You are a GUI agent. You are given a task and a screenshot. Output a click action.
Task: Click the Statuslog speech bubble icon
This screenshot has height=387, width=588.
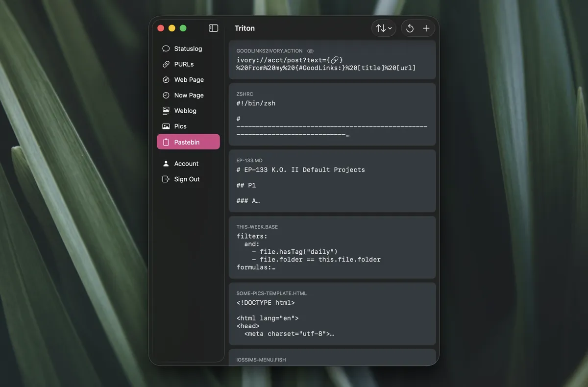pos(166,48)
